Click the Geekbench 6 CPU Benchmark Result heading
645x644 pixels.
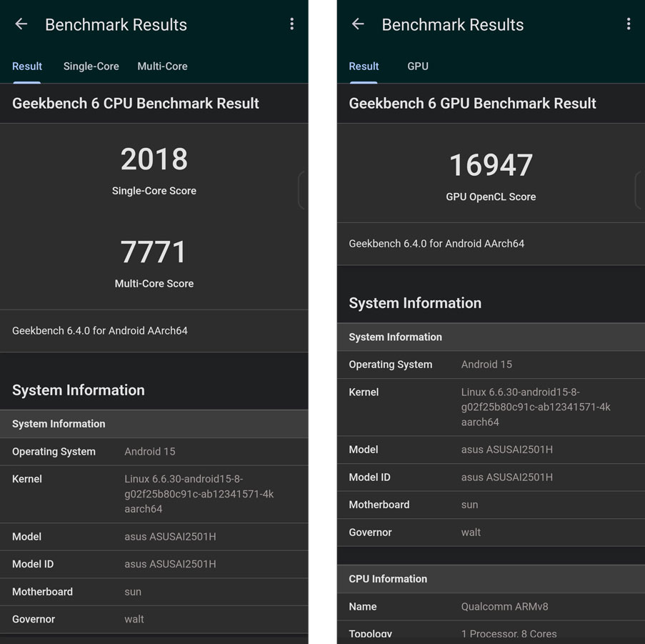(x=136, y=104)
